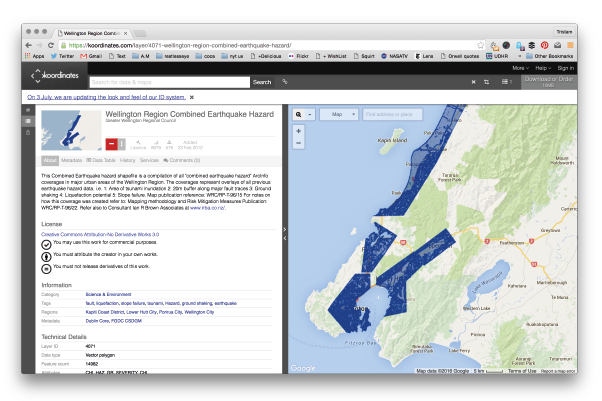Click the Tristan profile button
Viewport: 602px width, 401px height.
pyautogui.click(x=564, y=32)
